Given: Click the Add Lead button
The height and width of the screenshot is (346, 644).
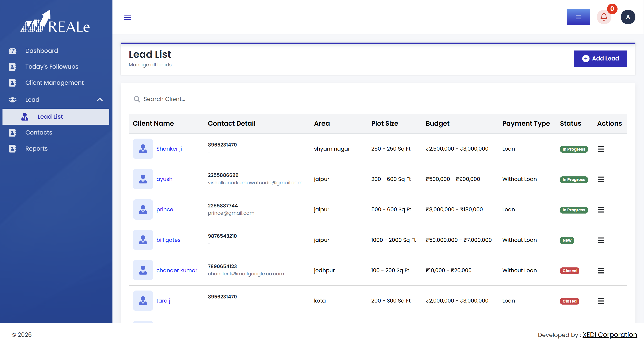Looking at the screenshot, I should coord(600,59).
